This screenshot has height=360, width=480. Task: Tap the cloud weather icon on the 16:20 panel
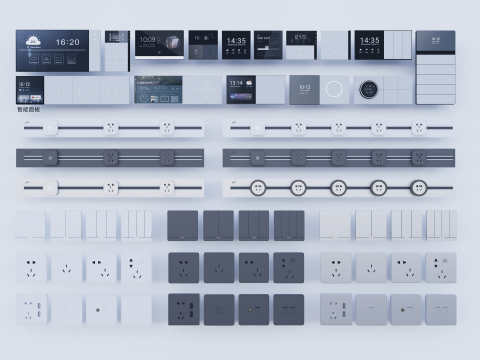click(33, 41)
